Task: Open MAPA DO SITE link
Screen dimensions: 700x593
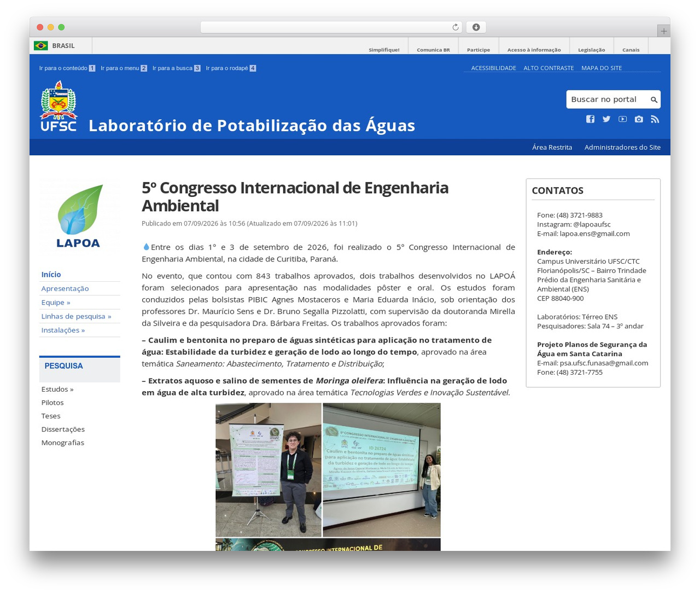Action: pyautogui.click(x=602, y=68)
